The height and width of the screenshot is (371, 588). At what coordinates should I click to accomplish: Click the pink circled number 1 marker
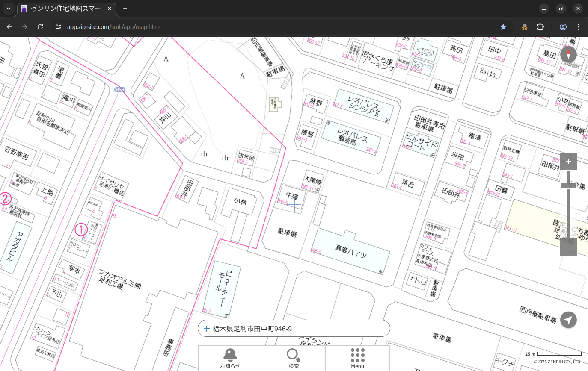click(81, 230)
